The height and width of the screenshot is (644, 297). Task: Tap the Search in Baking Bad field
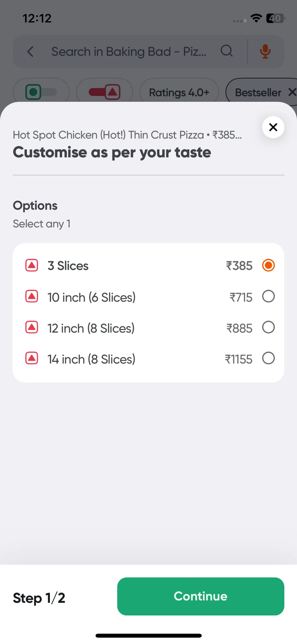point(129,52)
